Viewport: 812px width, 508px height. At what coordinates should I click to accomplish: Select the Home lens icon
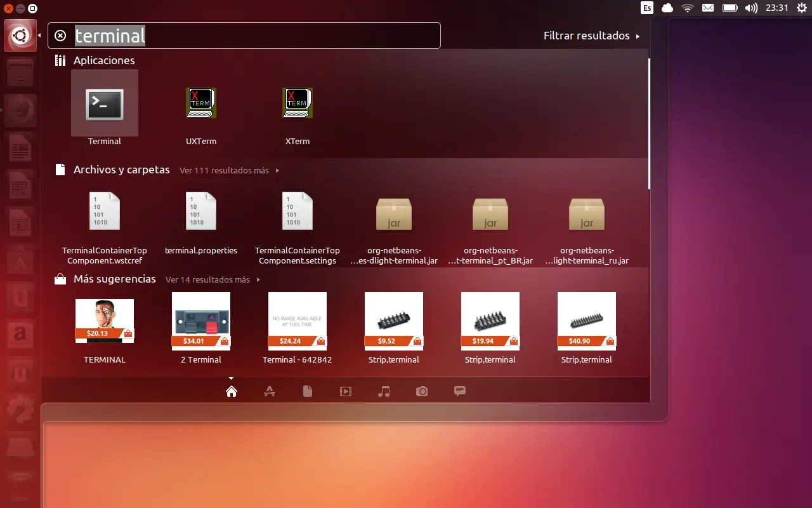(232, 391)
